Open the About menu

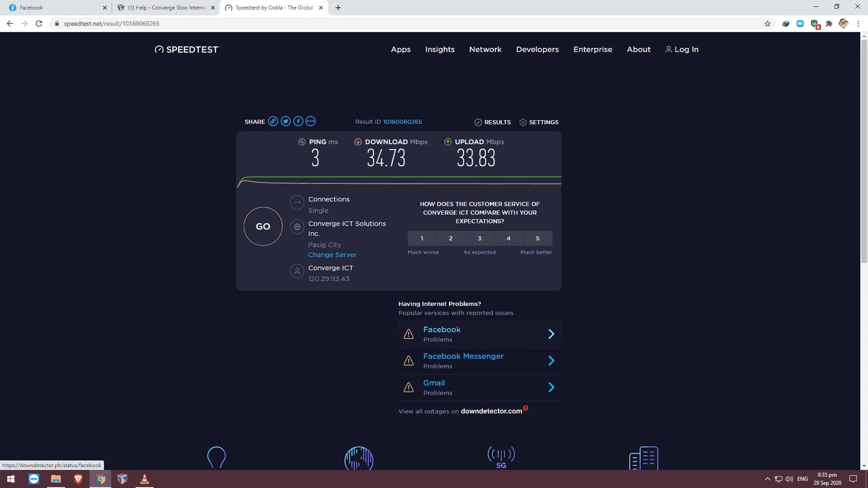tap(639, 49)
